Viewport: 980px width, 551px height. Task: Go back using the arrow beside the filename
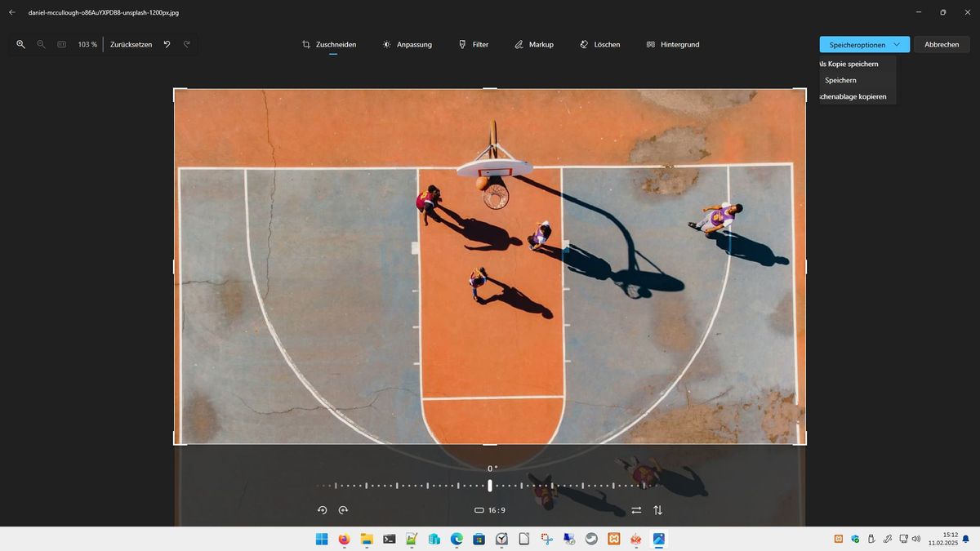pos(12,12)
